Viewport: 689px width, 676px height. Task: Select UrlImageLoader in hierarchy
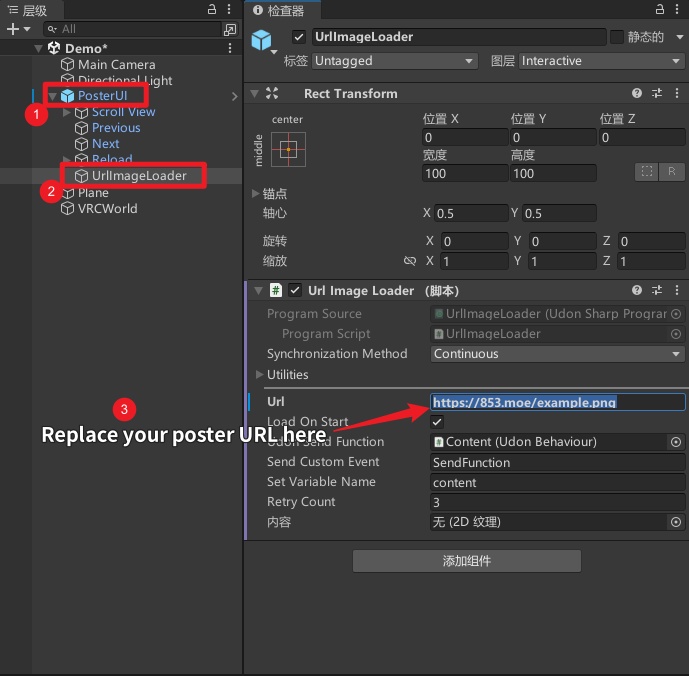(x=139, y=176)
